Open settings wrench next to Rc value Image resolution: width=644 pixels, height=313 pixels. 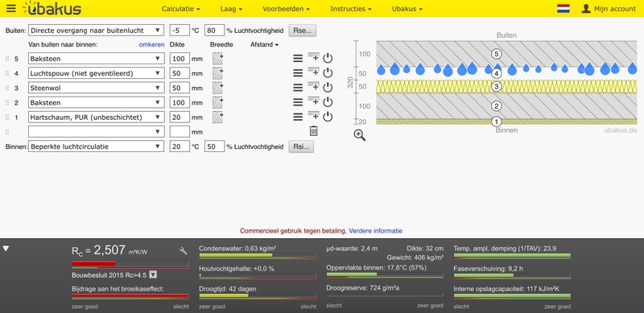pyautogui.click(x=184, y=251)
